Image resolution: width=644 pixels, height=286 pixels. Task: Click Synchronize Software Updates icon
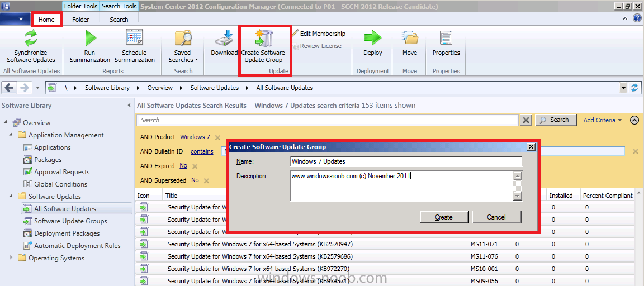[x=31, y=38]
